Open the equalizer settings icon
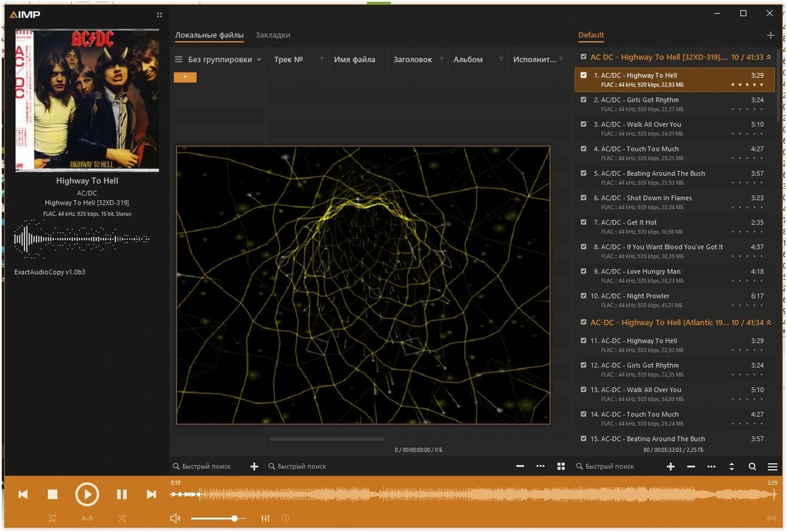 click(266, 518)
